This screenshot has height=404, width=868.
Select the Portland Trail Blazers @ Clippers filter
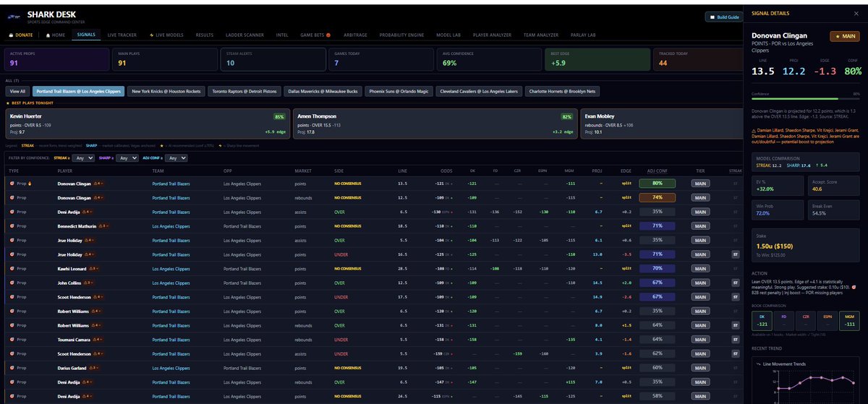point(77,91)
